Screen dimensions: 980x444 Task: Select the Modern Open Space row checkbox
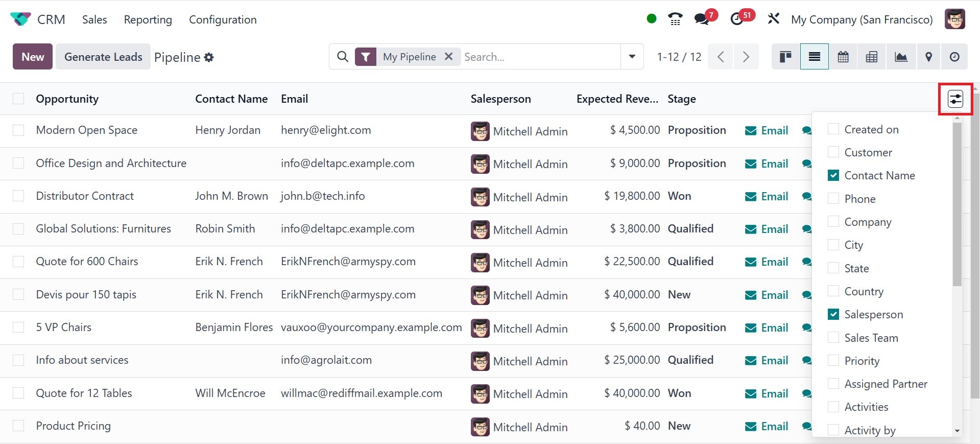[18, 130]
